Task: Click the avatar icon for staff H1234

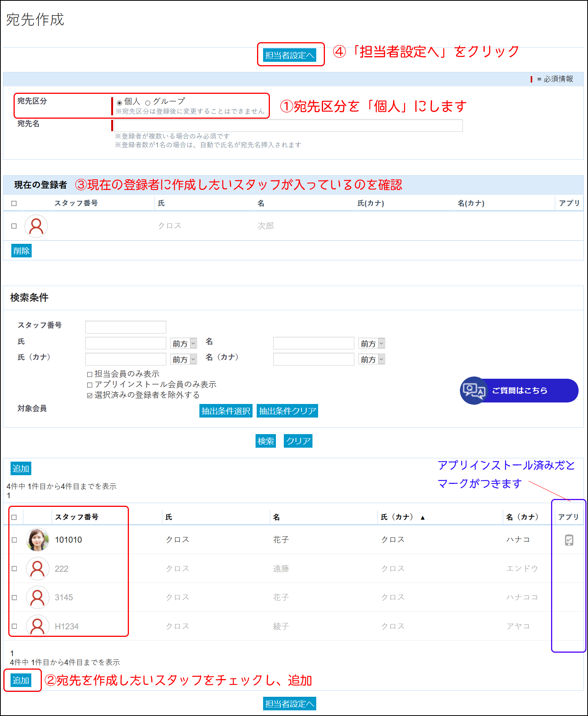Action: pos(38,626)
